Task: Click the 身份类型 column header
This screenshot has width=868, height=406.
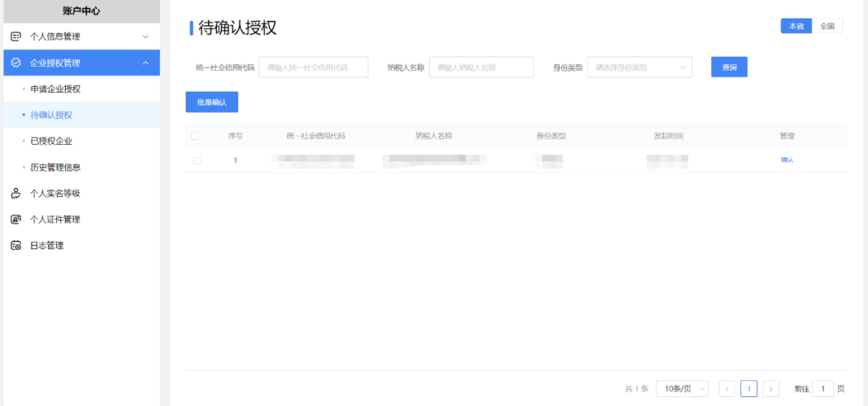Action: point(551,136)
